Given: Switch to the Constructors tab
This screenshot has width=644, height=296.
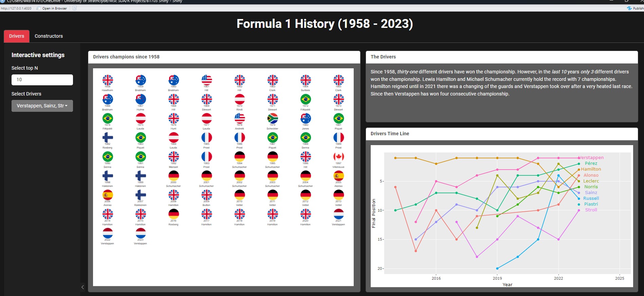Looking at the screenshot, I should coord(49,36).
